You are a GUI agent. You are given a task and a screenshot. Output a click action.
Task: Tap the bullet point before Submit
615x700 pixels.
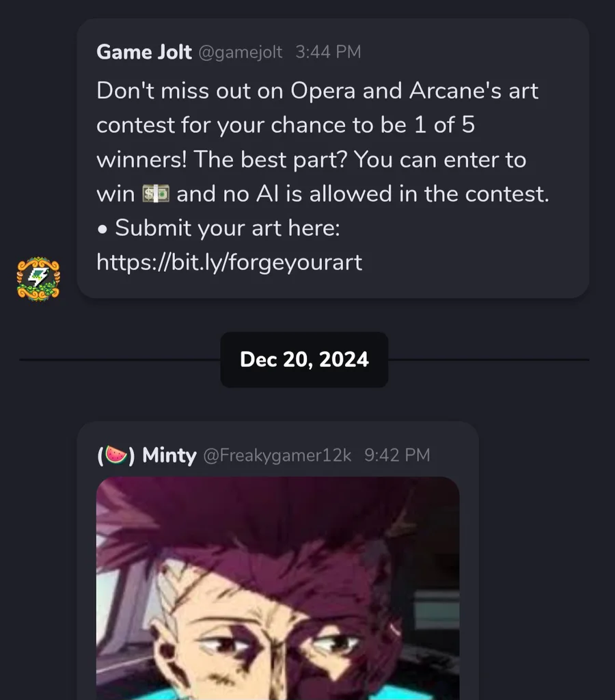click(x=102, y=230)
